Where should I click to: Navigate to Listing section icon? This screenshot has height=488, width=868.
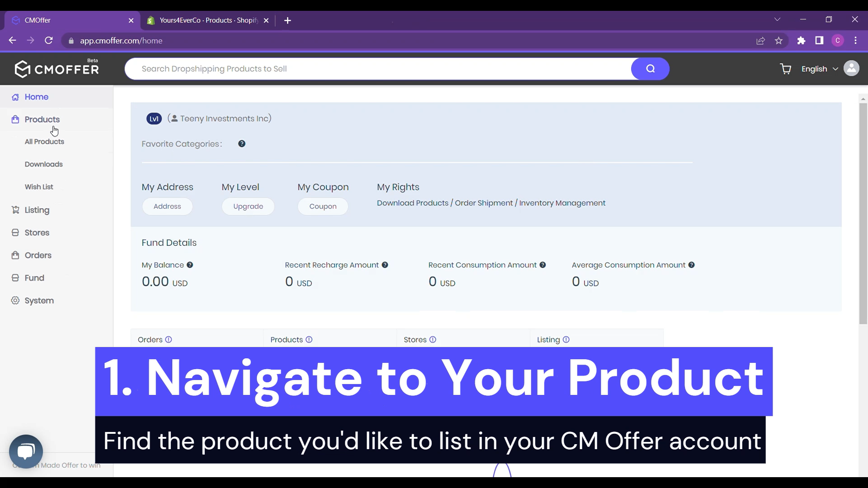[15, 210]
